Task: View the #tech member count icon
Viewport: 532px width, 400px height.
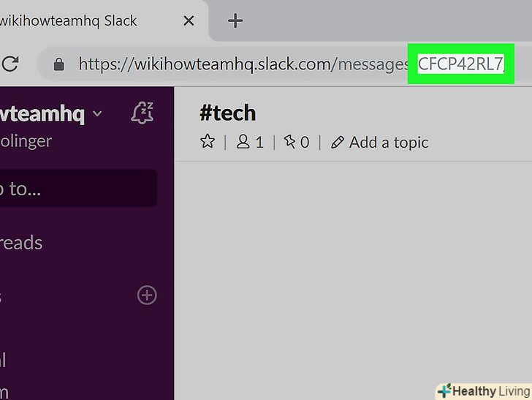Action: click(243, 142)
